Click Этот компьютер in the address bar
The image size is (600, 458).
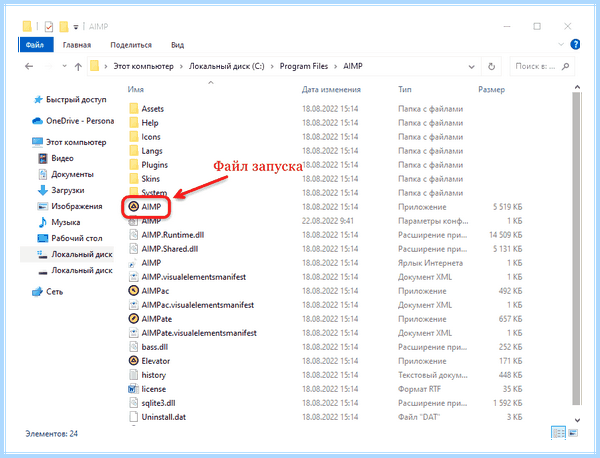click(x=143, y=66)
